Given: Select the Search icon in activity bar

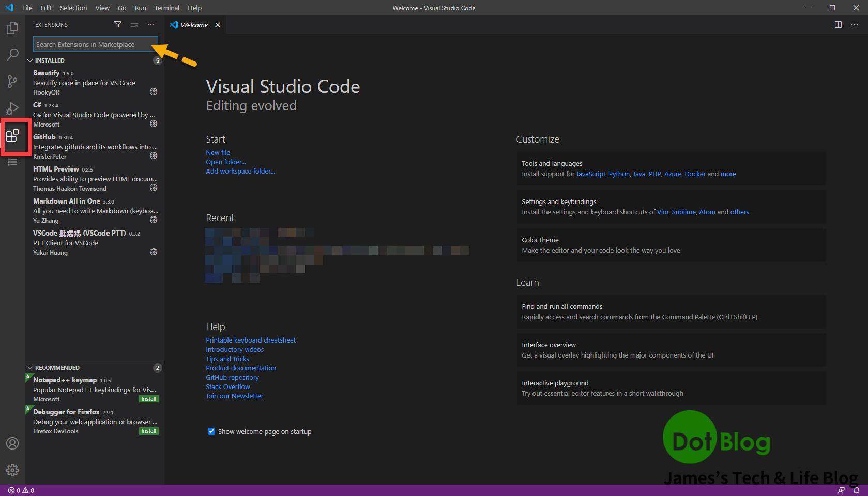Looking at the screenshot, I should point(12,55).
